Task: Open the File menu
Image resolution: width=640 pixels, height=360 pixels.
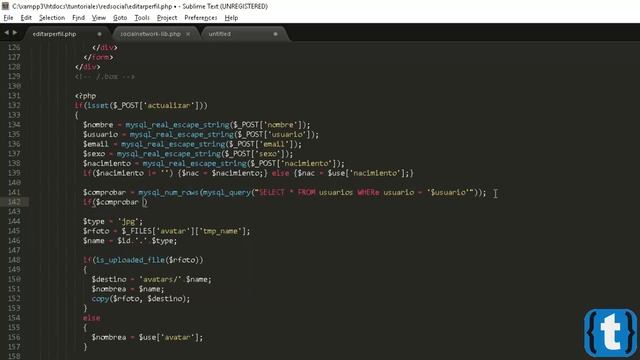Action: 8,18
